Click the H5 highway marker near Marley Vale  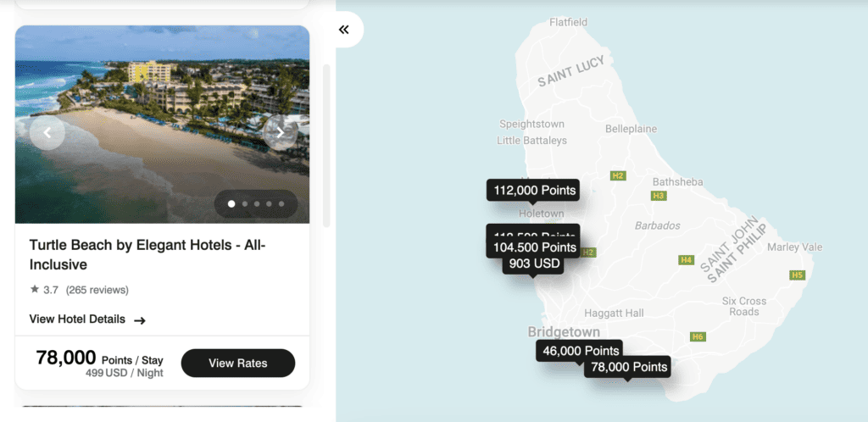pos(796,275)
